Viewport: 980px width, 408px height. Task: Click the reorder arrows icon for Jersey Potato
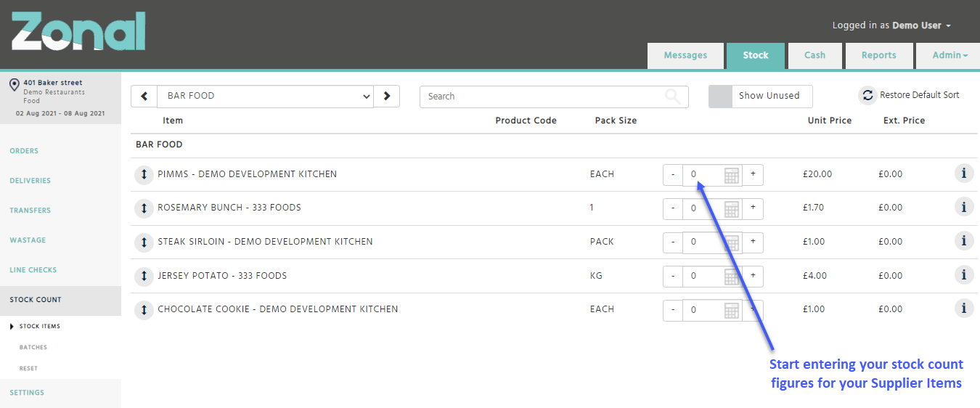coord(144,277)
